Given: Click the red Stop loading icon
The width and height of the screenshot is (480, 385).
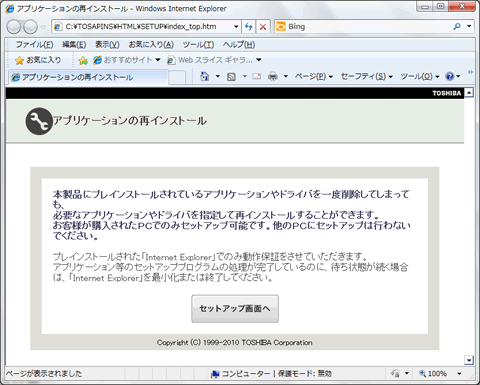Looking at the screenshot, I should 263,27.
